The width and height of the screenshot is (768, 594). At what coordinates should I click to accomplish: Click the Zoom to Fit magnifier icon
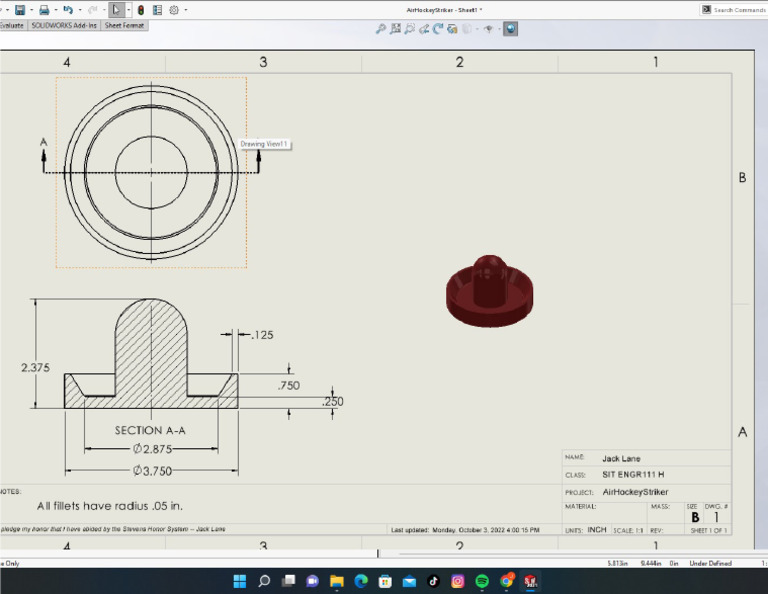(x=381, y=29)
